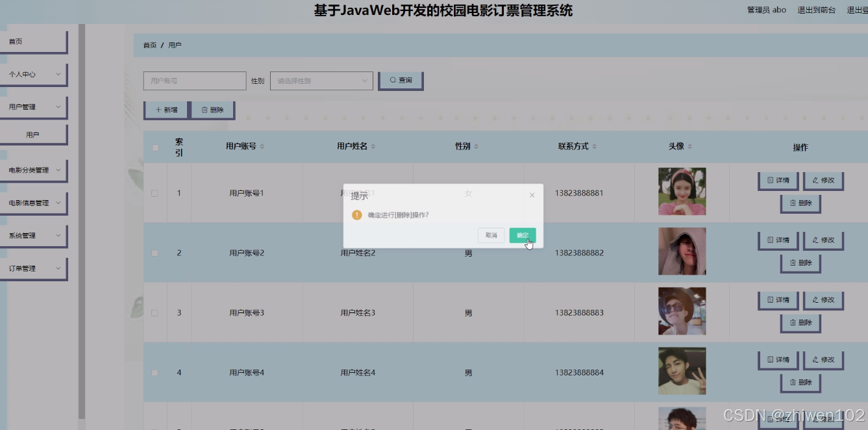
Task: Open details via the 详情 icon for 用户账号1
Action: pos(770,181)
